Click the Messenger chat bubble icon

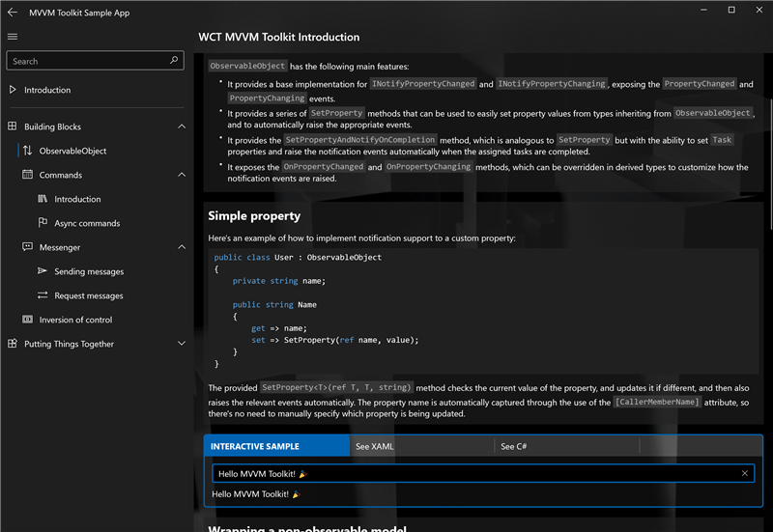tap(28, 247)
